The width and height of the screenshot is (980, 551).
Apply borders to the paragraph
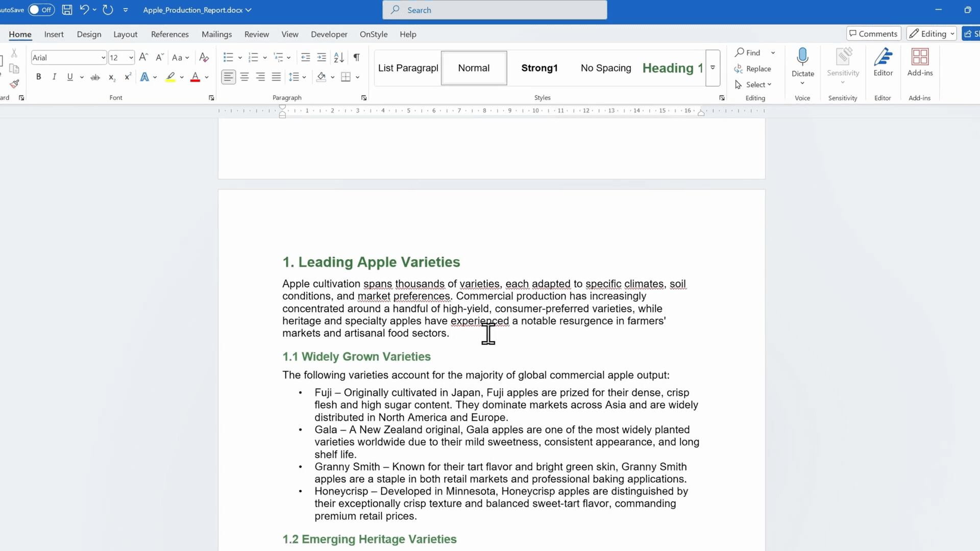click(x=346, y=77)
